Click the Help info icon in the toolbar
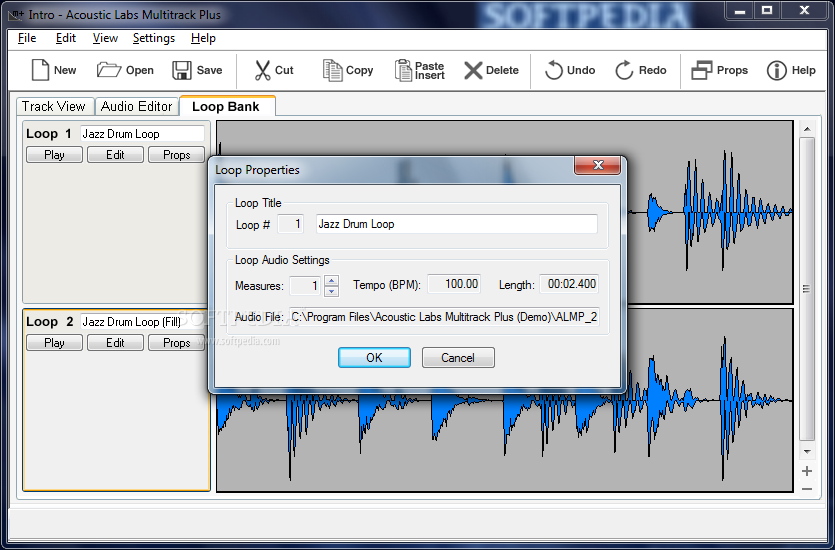The image size is (835, 550). [776, 70]
